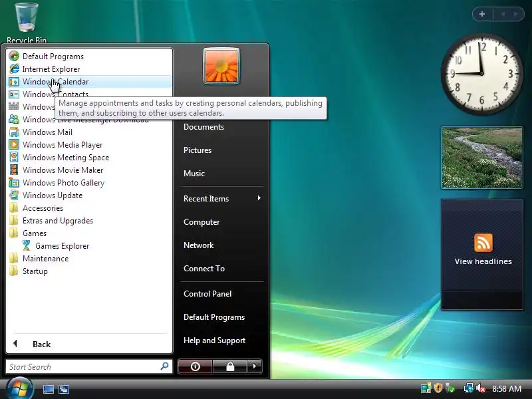Expand the Extras and Upgrades folder
The image size is (532, 399).
point(51,221)
